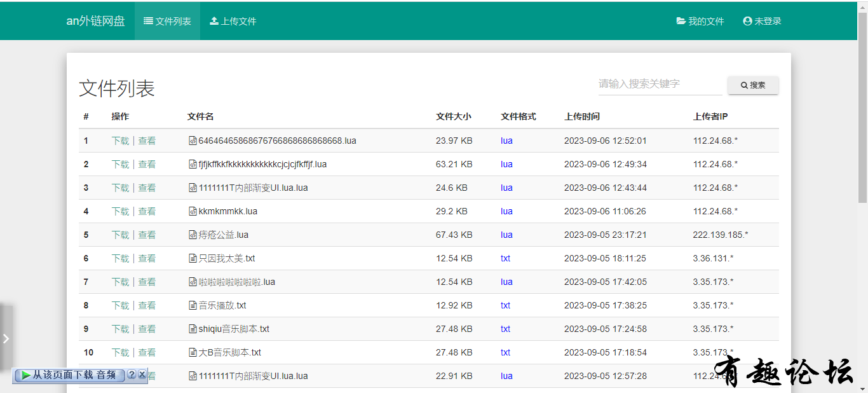
Task: Open the 文件列表 tab
Action: point(167,21)
